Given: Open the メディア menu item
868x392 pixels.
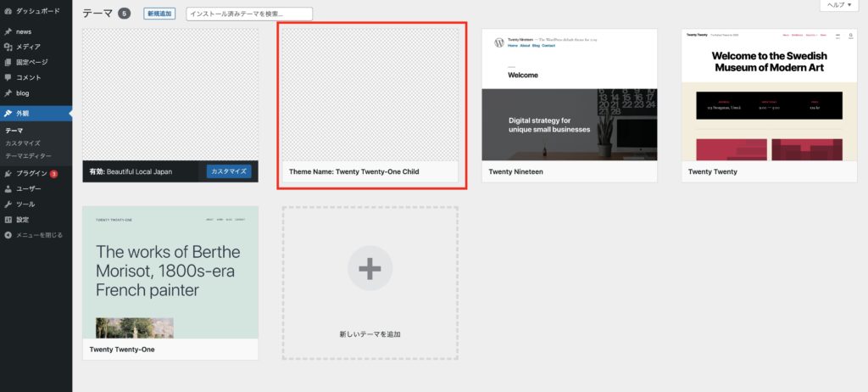Looking at the screenshot, I should point(36,48).
